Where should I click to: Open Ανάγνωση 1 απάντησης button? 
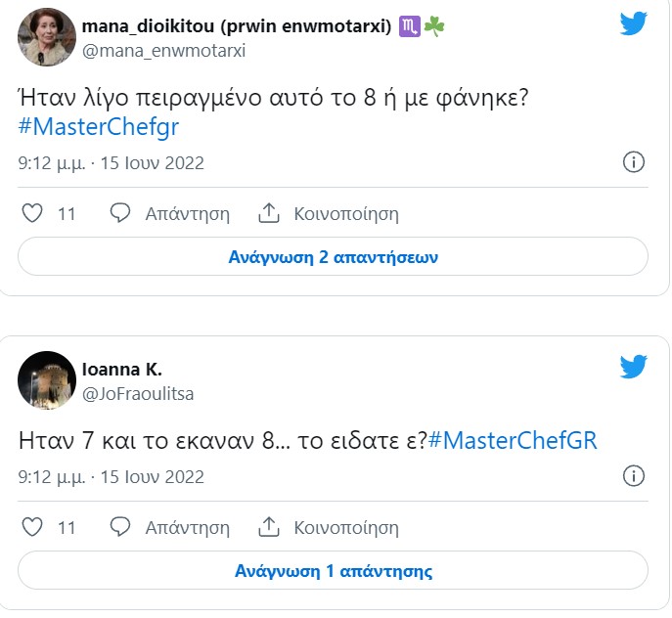pyautogui.click(x=333, y=571)
